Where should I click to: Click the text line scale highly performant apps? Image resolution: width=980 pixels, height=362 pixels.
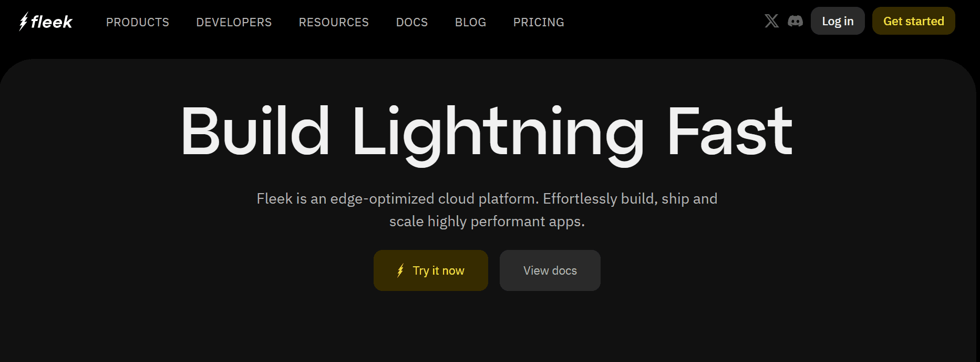(x=487, y=222)
